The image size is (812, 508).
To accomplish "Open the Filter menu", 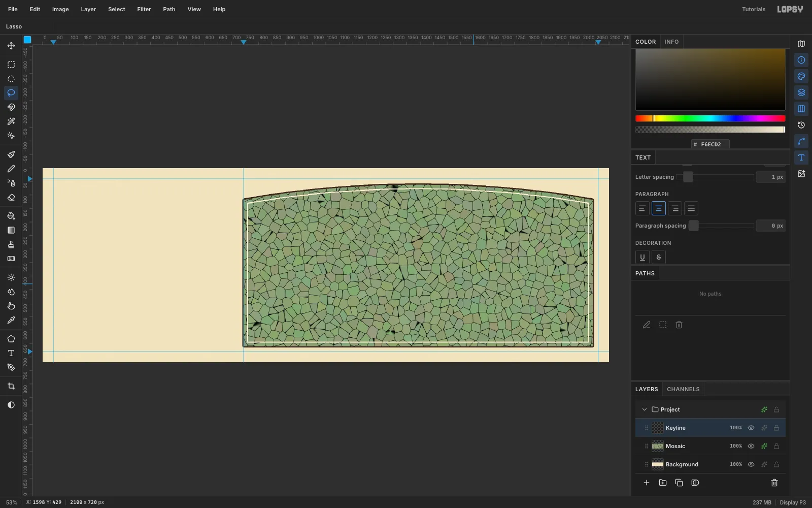I will tap(144, 9).
